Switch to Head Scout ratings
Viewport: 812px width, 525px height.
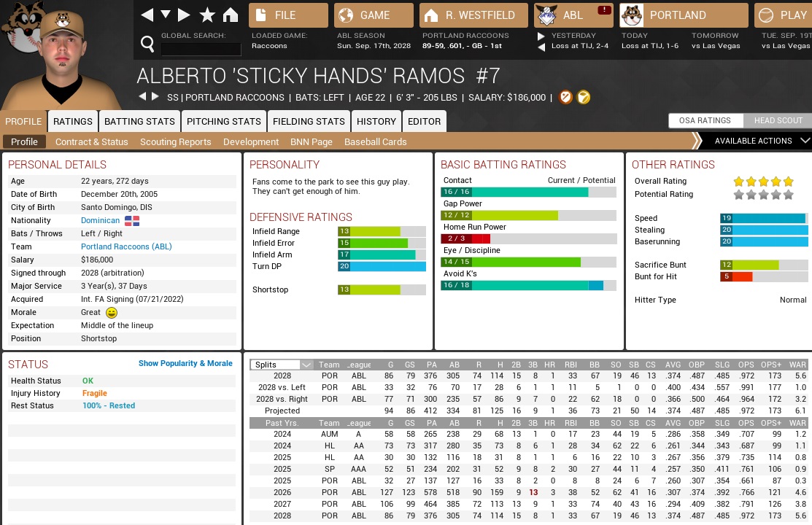[778, 121]
